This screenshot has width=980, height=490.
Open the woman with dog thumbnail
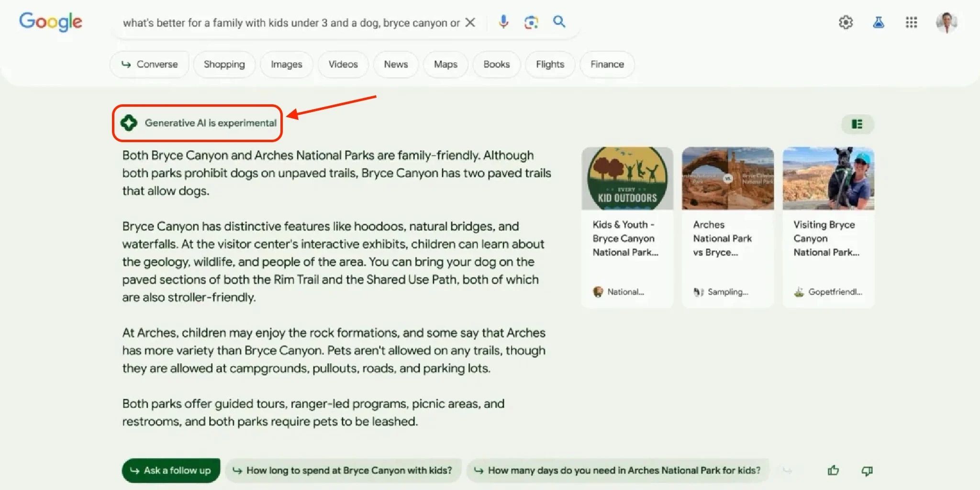[828, 178]
